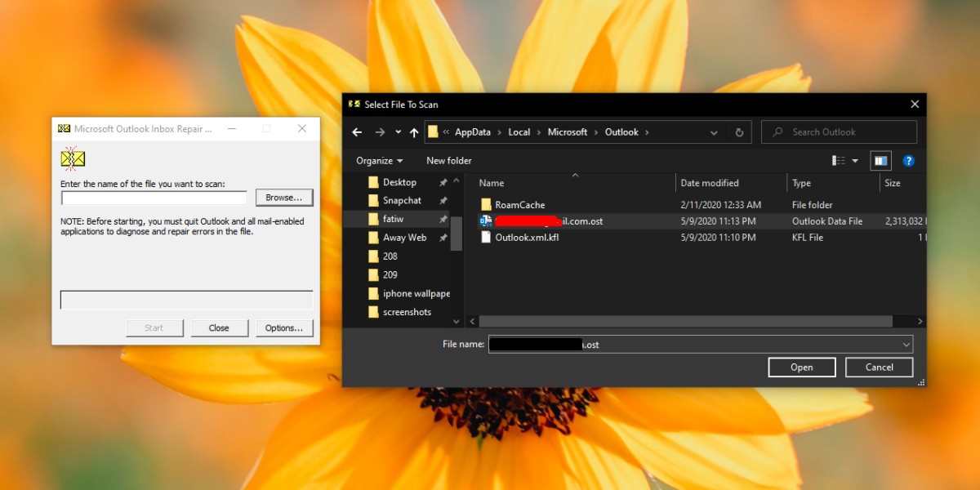
Task: Minimize the Inbox Repair window
Action: pyautogui.click(x=232, y=128)
